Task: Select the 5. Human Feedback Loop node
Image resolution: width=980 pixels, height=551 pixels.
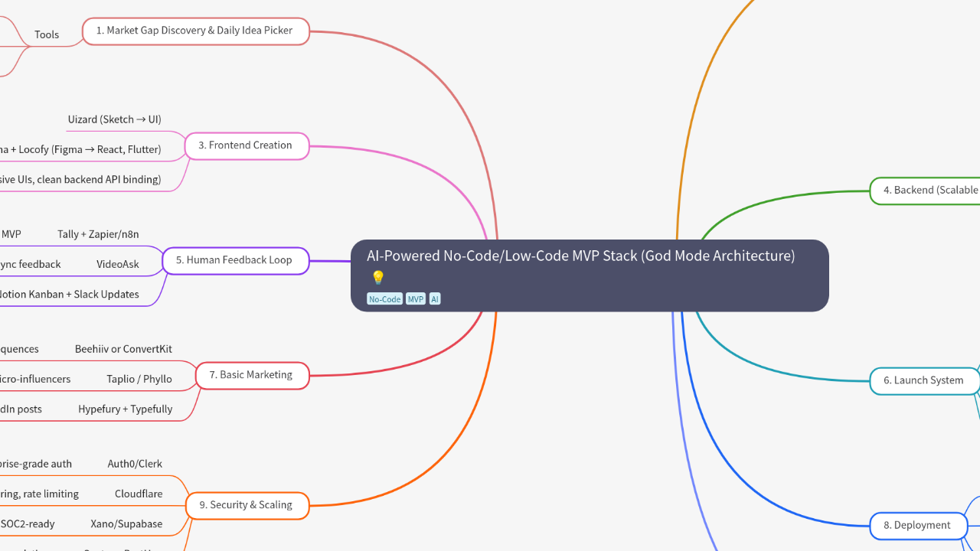Action: coord(236,260)
